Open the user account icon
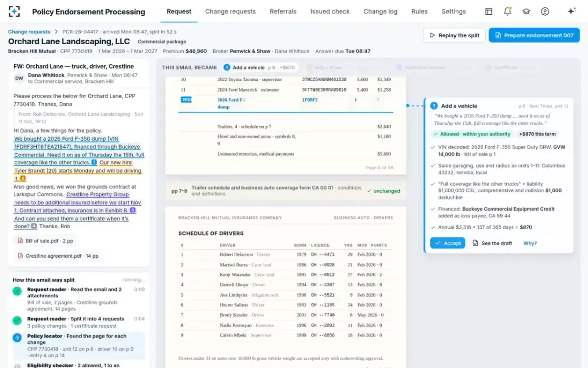The height and width of the screenshot is (368, 588). pyautogui.click(x=545, y=11)
